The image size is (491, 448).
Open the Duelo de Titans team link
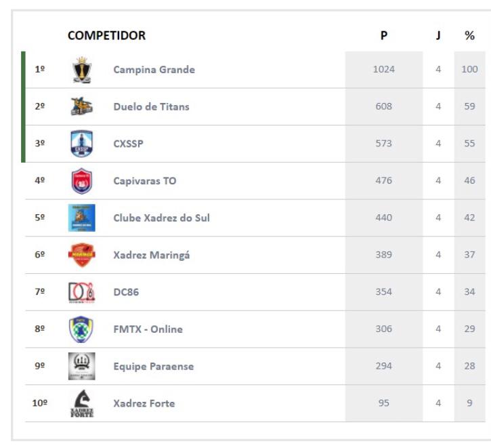[151, 106]
